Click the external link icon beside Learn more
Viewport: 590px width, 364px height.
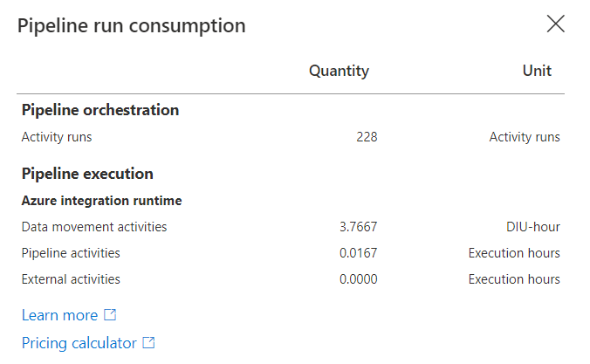110,315
